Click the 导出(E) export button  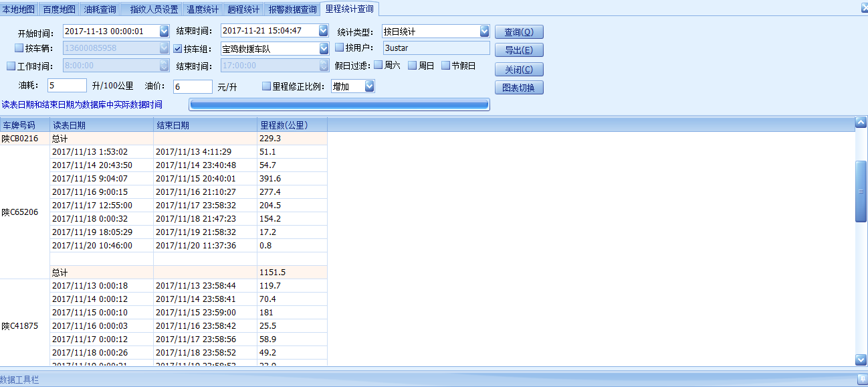pyautogui.click(x=519, y=50)
